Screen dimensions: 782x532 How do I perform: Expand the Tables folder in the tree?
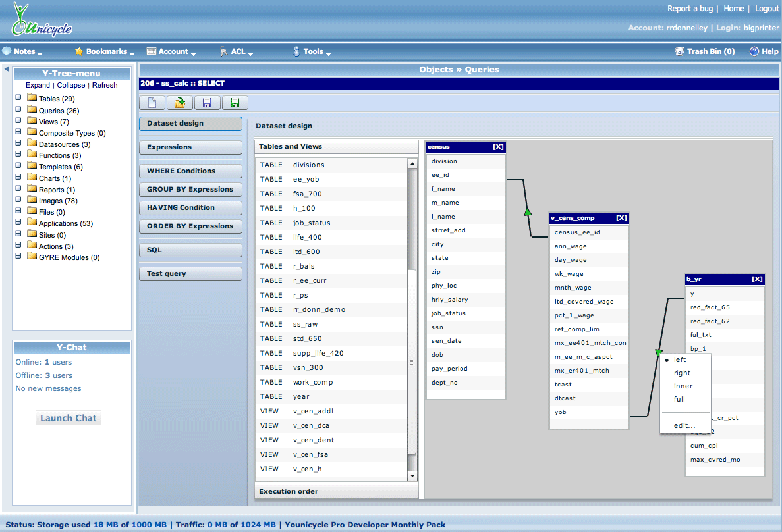(x=18, y=98)
